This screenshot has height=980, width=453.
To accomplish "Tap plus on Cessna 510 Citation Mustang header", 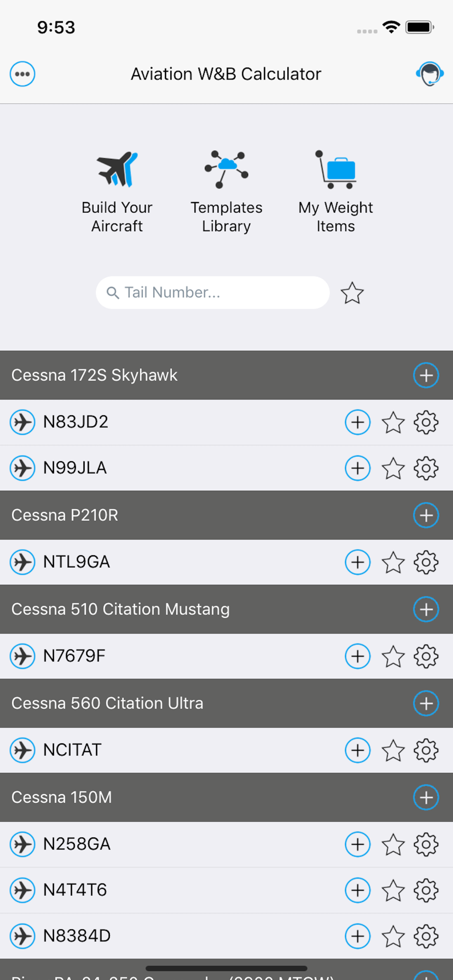I will coord(426,610).
